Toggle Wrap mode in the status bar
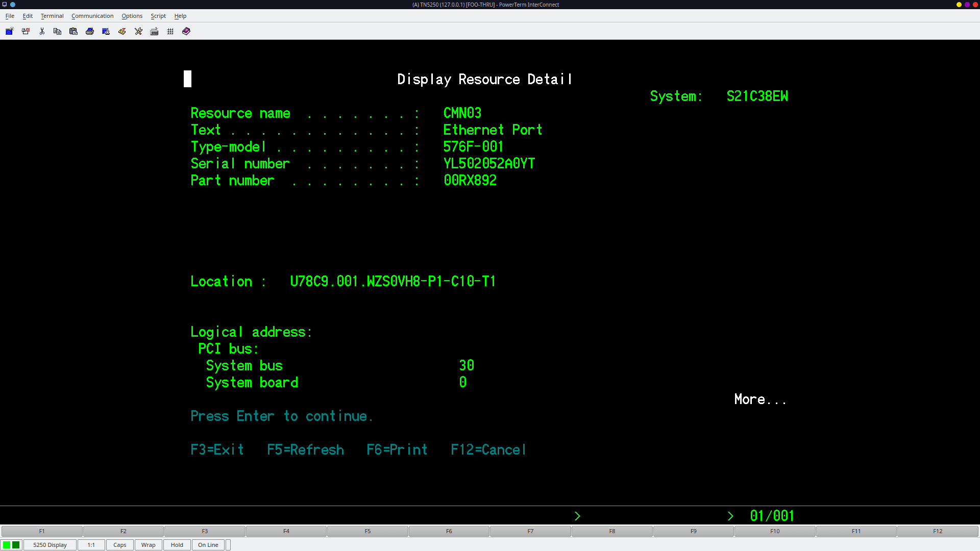The width and height of the screenshot is (980, 551). pyautogui.click(x=148, y=545)
